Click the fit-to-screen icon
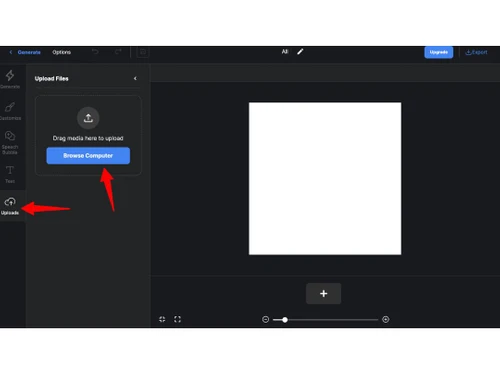 click(162, 319)
